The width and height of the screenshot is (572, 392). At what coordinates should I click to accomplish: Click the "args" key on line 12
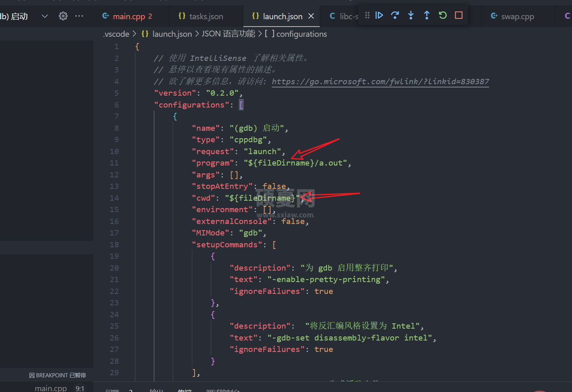coord(206,175)
